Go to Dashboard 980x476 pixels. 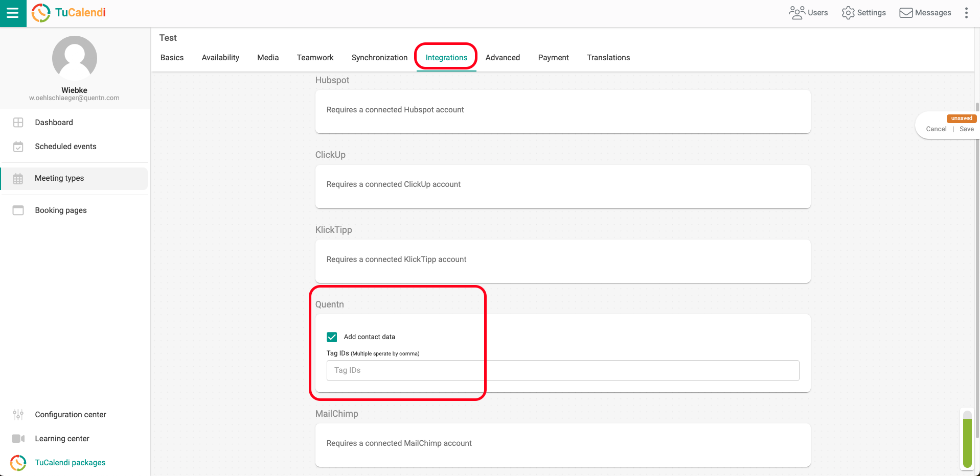pos(54,123)
